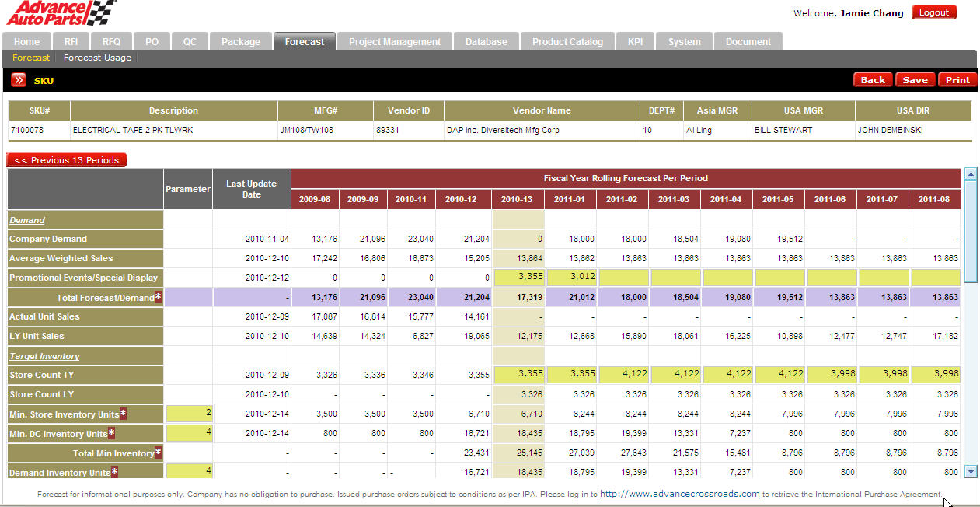The width and height of the screenshot is (980, 507).
Task: Click the Demand section heading
Action: [x=27, y=220]
